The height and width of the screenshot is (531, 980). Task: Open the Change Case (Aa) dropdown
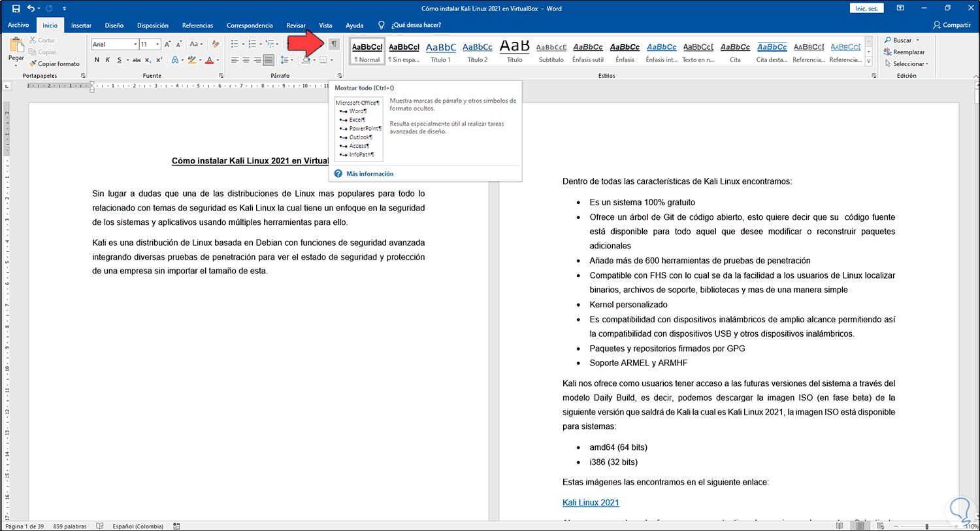pyautogui.click(x=196, y=44)
